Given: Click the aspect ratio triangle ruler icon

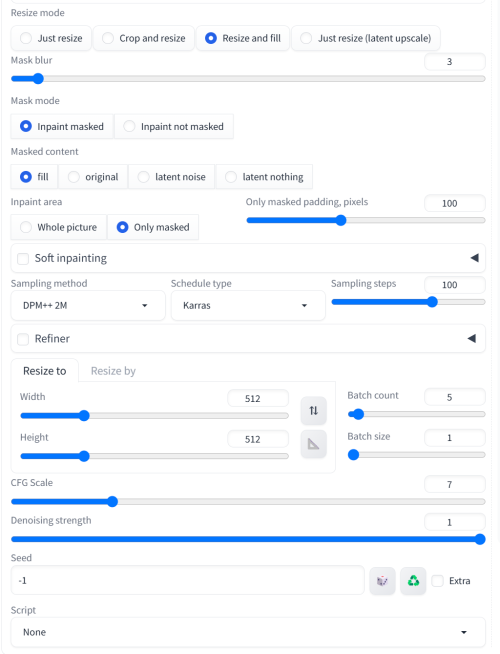Looking at the screenshot, I should tap(314, 444).
